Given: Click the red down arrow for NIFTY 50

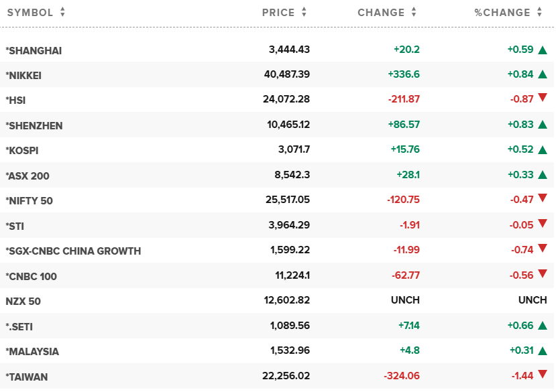Looking at the screenshot, I should 543,199.
